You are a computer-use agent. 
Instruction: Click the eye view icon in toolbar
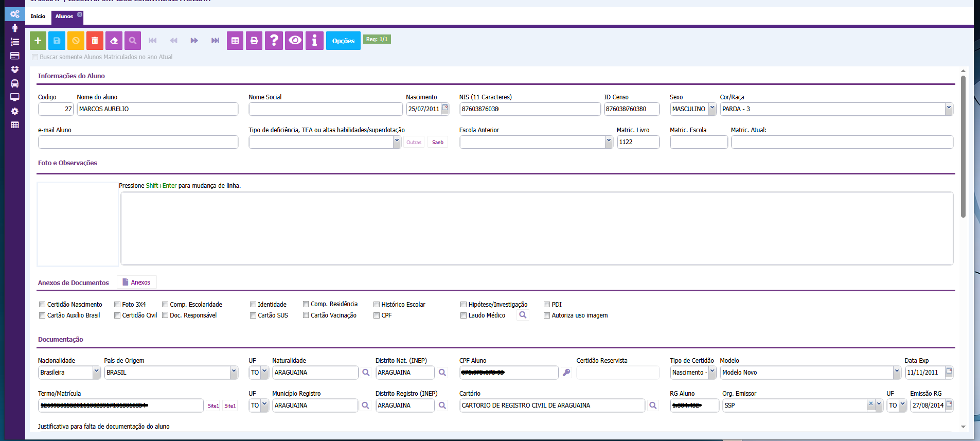pyautogui.click(x=294, y=41)
